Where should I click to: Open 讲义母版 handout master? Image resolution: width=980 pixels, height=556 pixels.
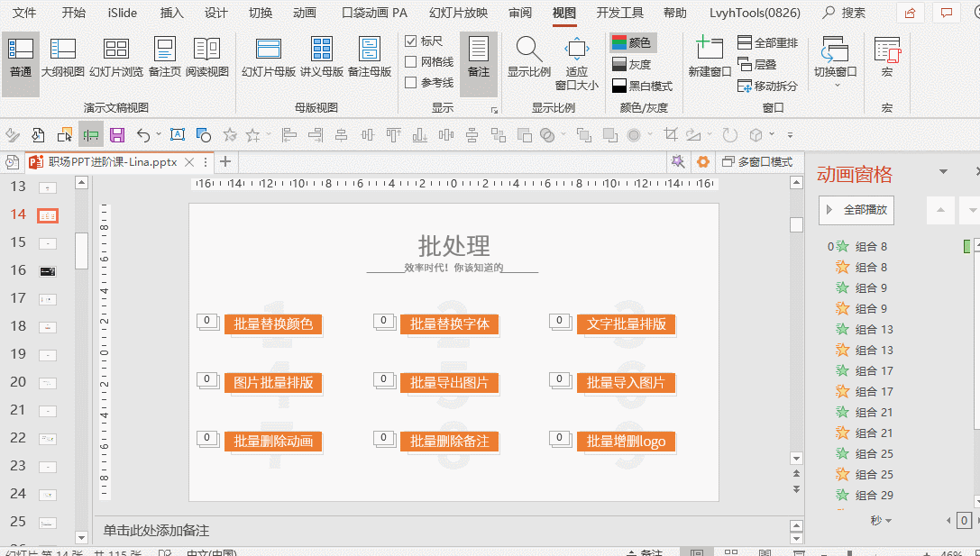pyautogui.click(x=322, y=58)
